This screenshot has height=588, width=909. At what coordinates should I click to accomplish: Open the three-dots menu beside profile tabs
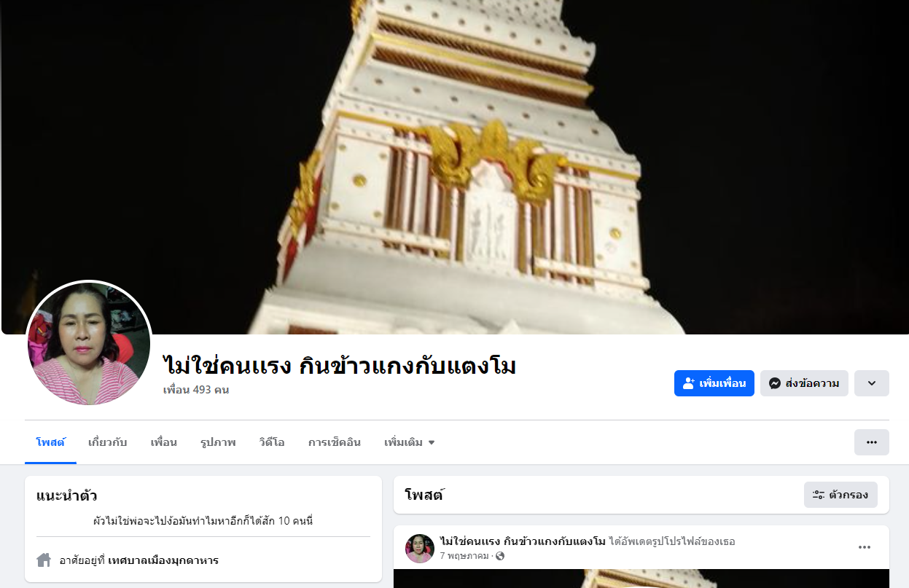point(872,442)
